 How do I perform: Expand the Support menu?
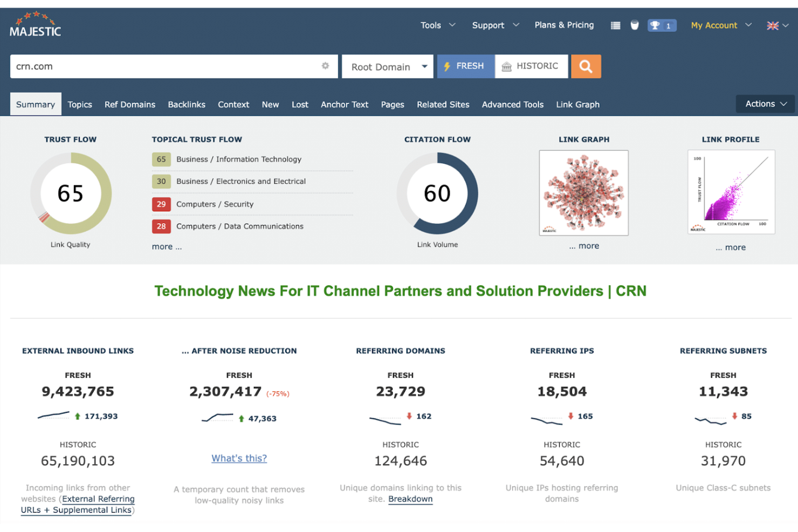(496, 25)
